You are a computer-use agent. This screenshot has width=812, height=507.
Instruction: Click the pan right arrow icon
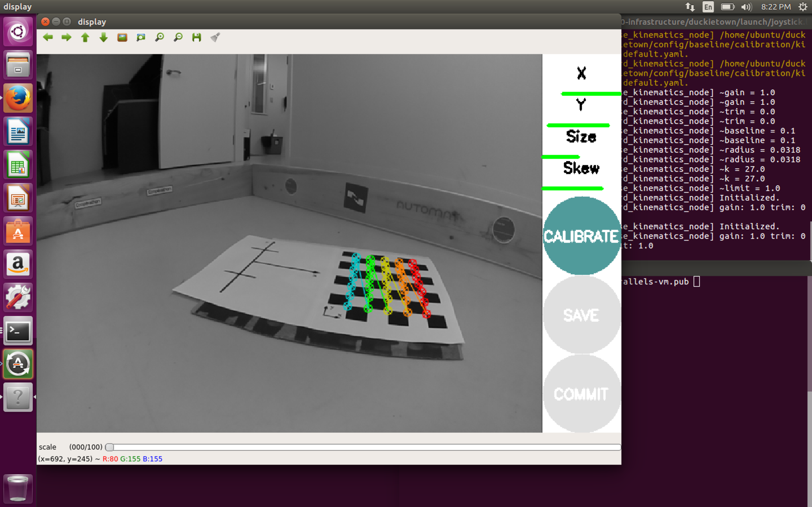point(67,37)
